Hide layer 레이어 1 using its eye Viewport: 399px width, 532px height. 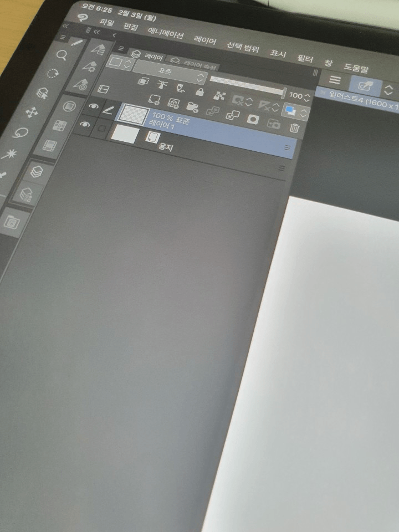[93, 106]
